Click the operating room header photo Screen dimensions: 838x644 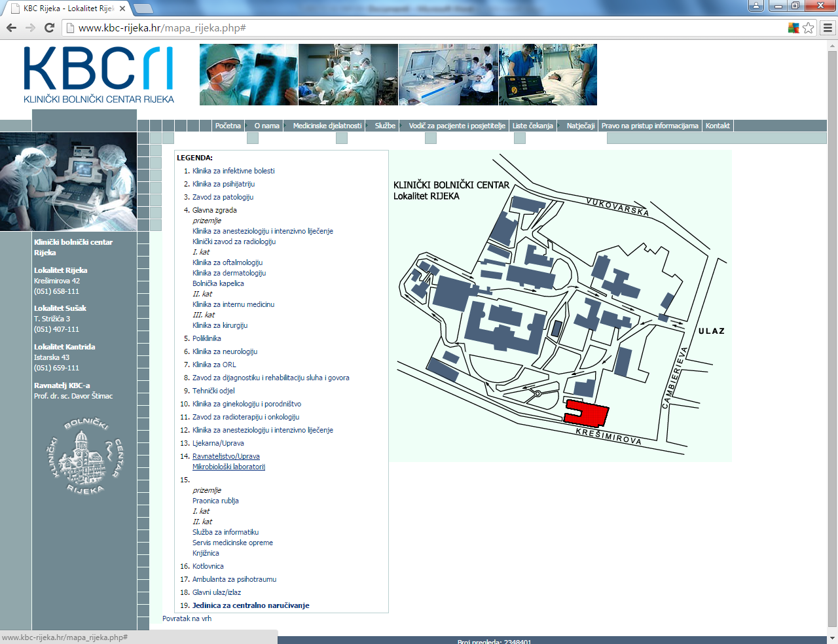coord(348,75)
